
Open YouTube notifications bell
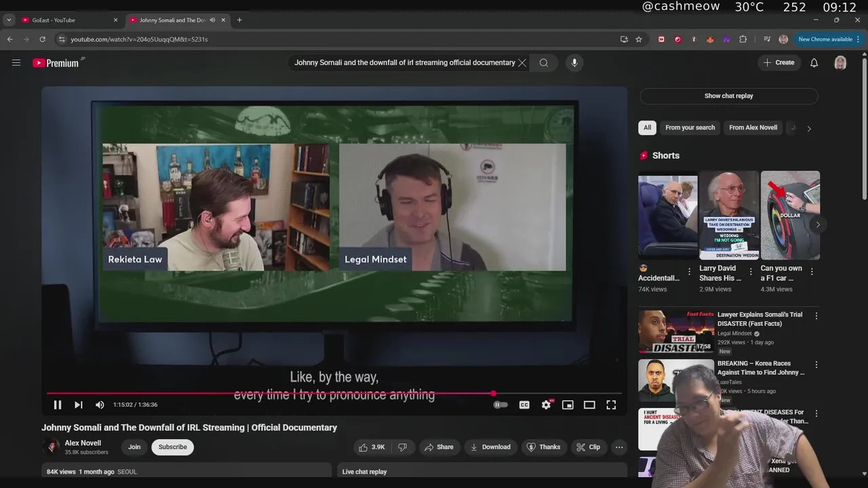click(814, 62)
